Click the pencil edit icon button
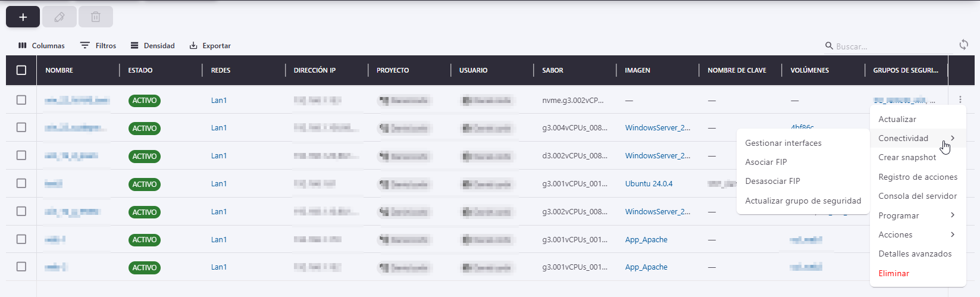The image size is (980, 297). point(59,17)
